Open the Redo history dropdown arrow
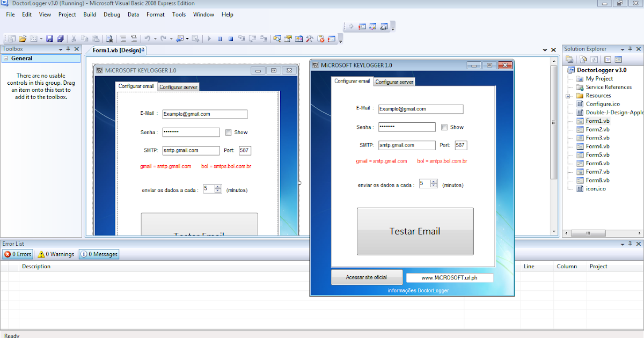The image size is (644, 338). pos(171,39)
